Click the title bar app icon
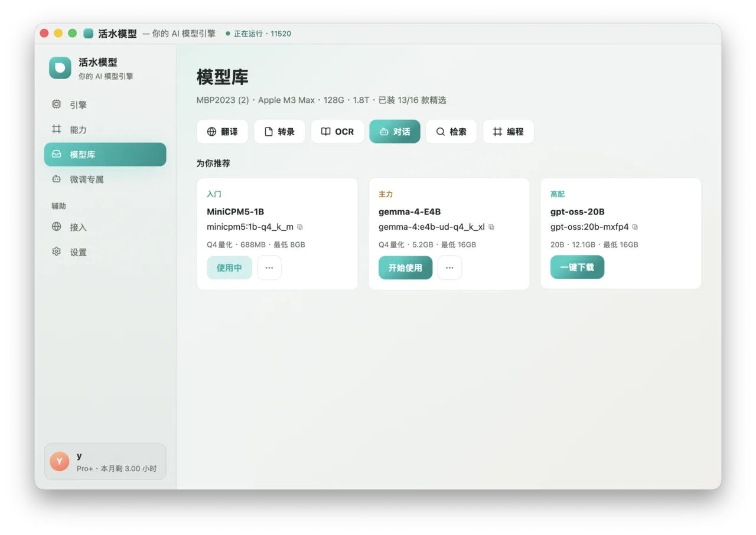The width and height of the screenshot is (756, 535). [x=89, y=34]
